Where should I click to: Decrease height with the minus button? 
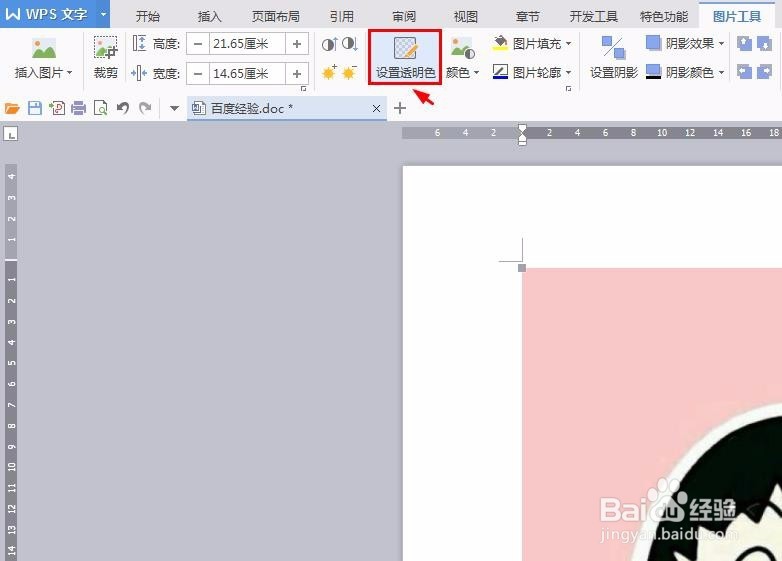click(x=198, y=44)
